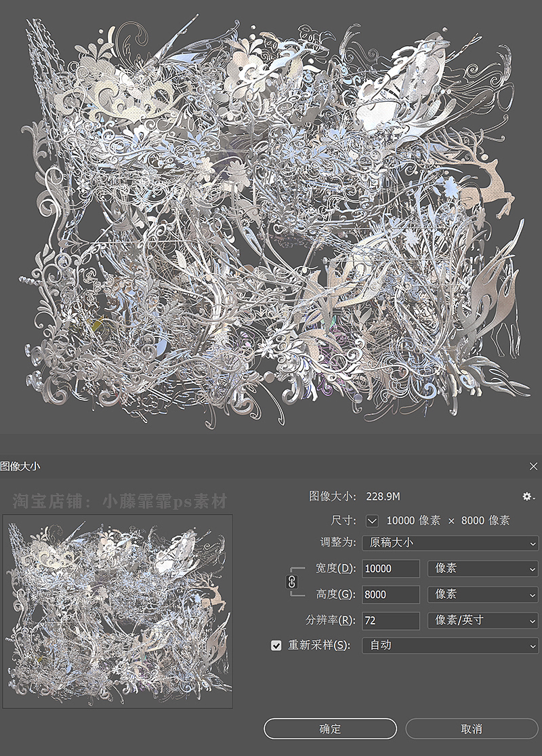Click the 宽度 input field with 10000
The image size is (542, 756).
[391, 568]
